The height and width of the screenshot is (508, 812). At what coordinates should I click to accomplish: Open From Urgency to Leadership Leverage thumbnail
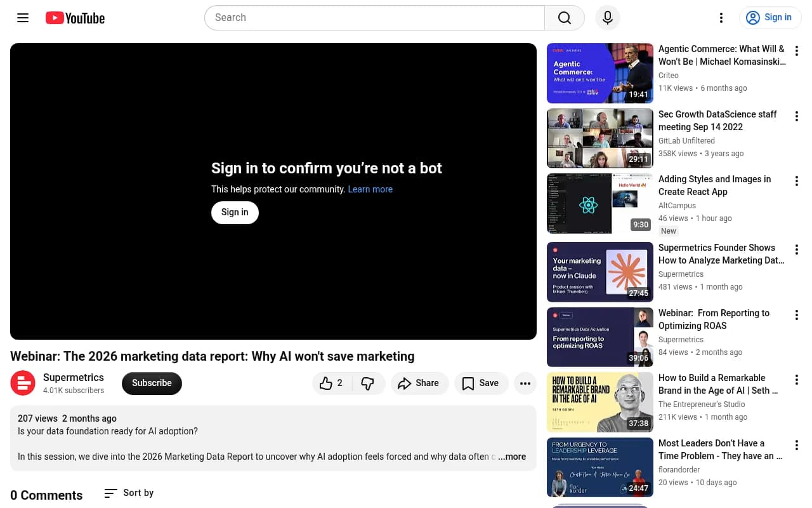600,467
